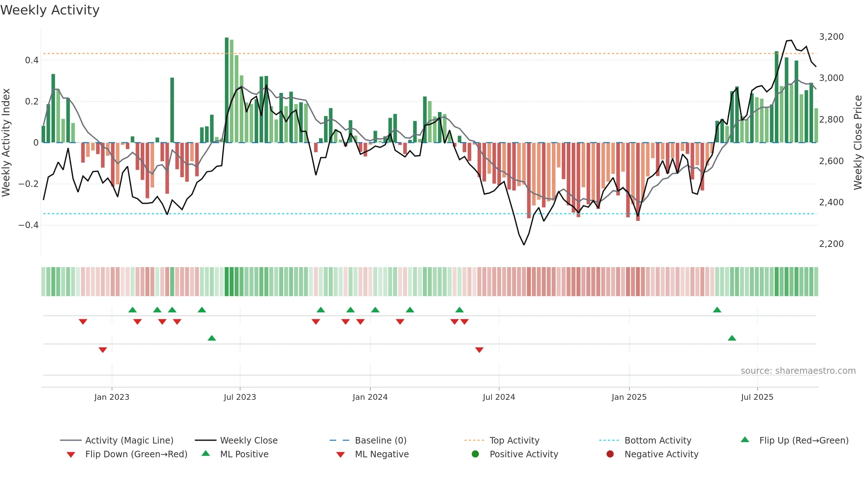Click the green Flip Up triangle in legend
868x488 pixels.
pos(745,440)
